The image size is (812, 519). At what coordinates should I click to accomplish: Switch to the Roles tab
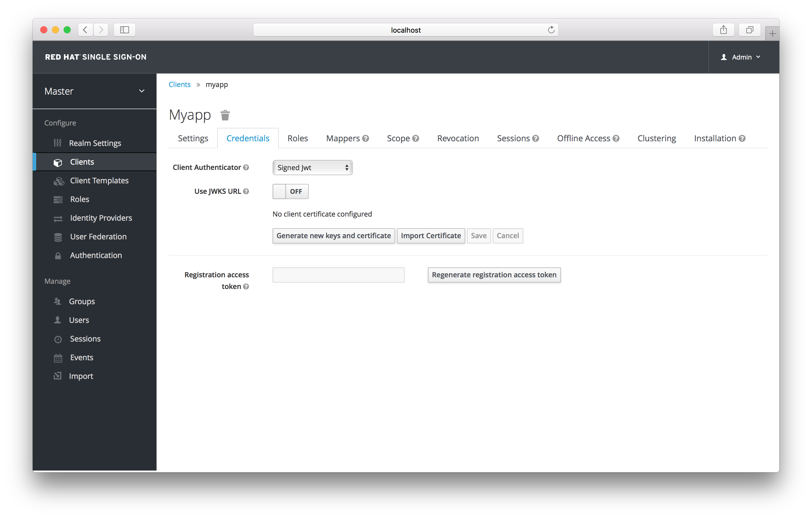tap(298, 138)
